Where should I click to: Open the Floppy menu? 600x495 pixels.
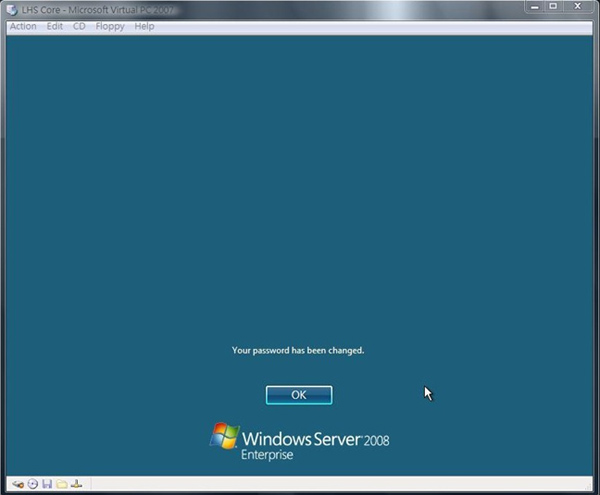point(110,26)
